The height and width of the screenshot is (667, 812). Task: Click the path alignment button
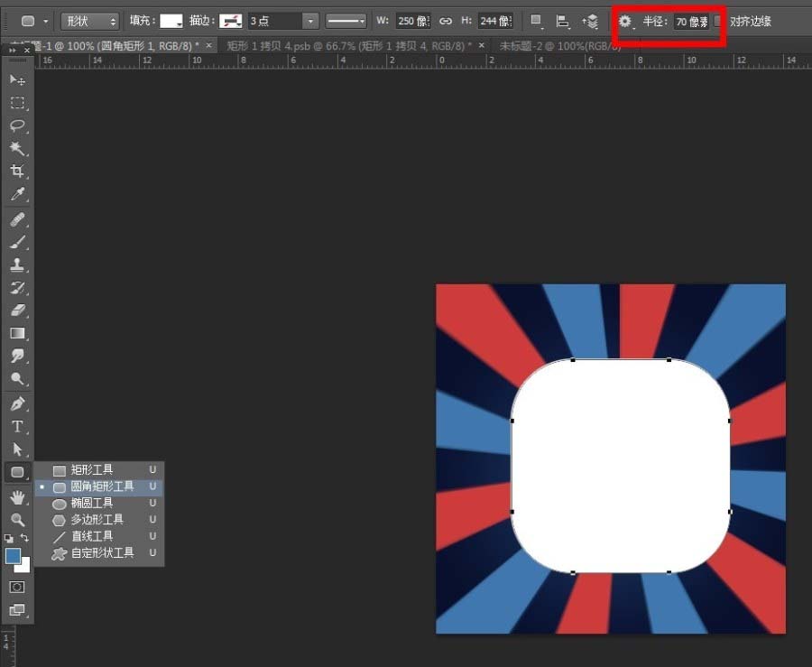click(563, 21)
